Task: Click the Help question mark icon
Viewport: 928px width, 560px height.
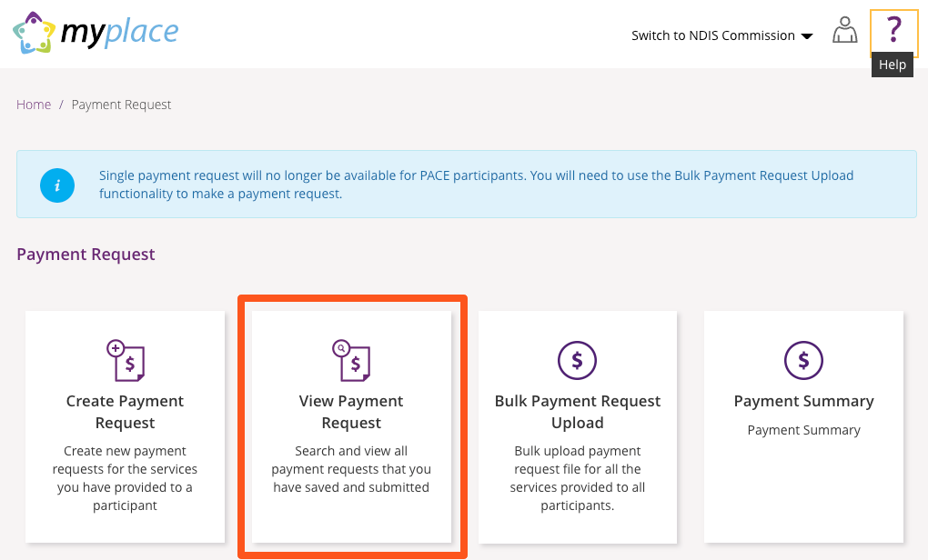Action: click(x=893, y=31)
